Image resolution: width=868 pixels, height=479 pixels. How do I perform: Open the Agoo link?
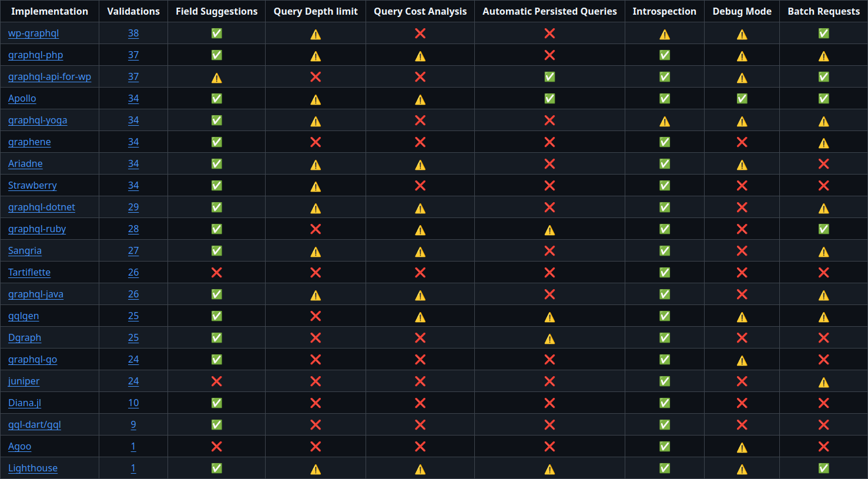tap(19, 447)
